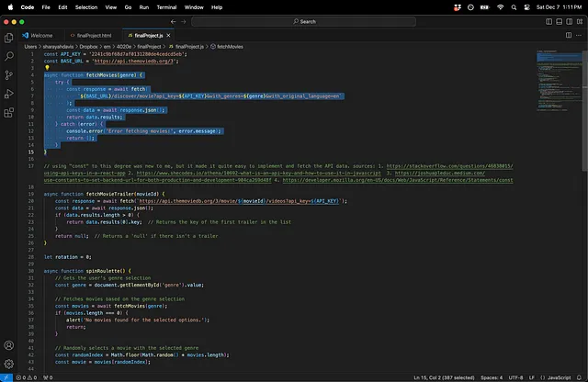Click the Search command center field
Viewport: 588px width, 382px height.
(302, 21)
